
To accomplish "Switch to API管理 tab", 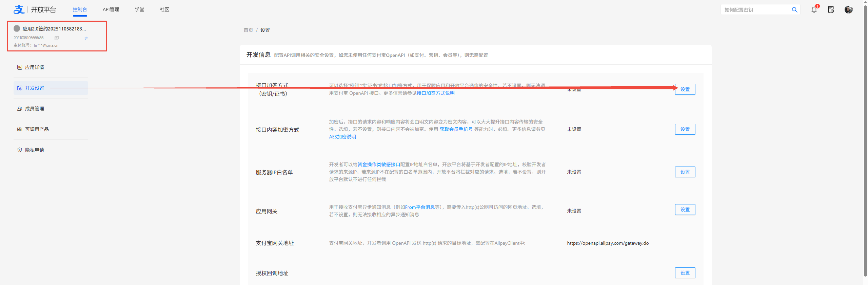I will [111, 9].
